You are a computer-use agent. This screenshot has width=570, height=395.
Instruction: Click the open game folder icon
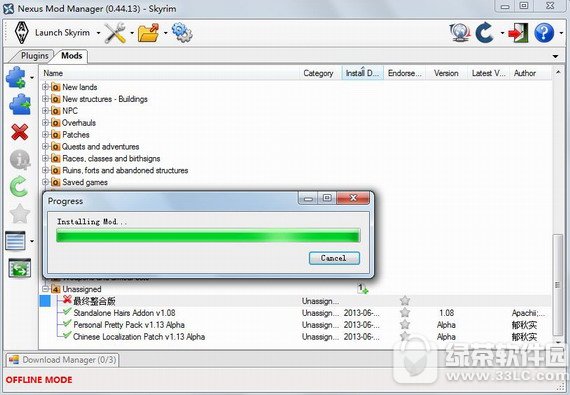tap(148, 33)
